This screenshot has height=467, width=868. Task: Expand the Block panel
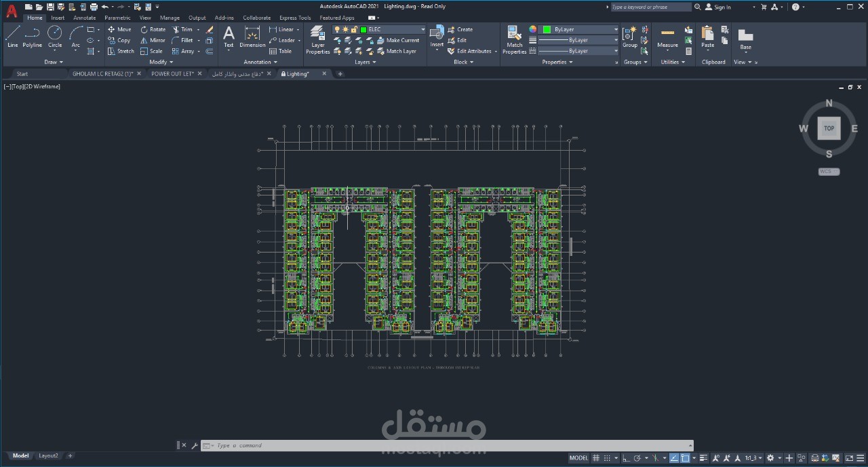(463, 62)
